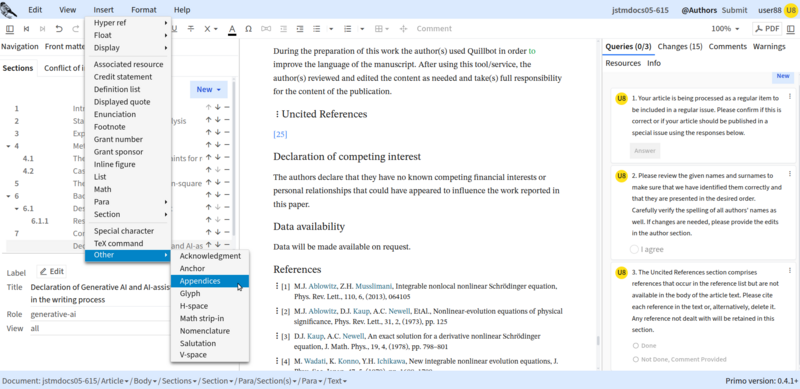The height and width of the screenshot is (389, 800).
Task: Insert bulleted list icon
Action: coord(317,29)
